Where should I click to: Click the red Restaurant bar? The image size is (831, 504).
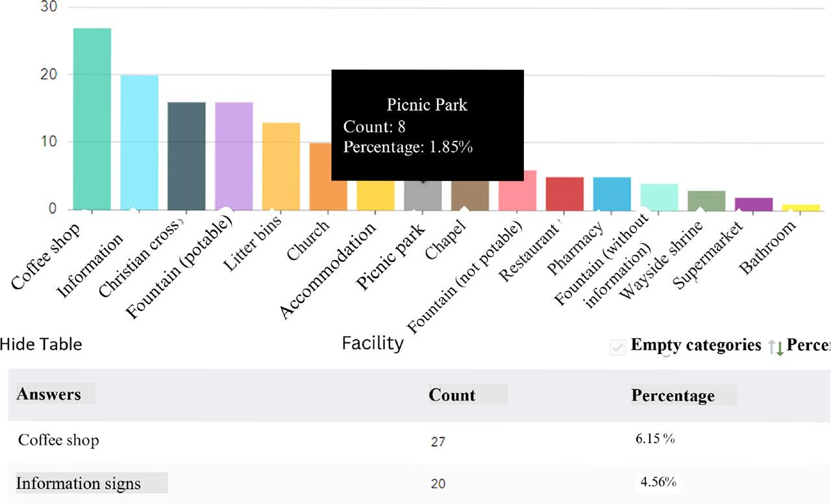pyautogui.click(x=565, y=193)
